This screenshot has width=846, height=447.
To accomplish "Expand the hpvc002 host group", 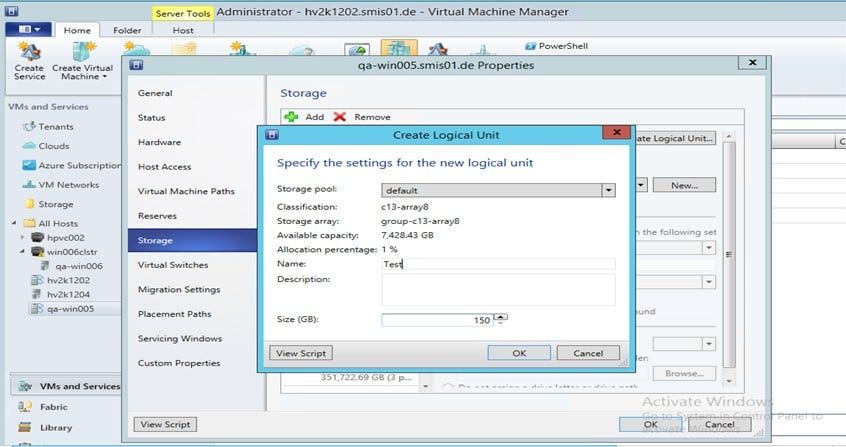I will pos(23,238).
